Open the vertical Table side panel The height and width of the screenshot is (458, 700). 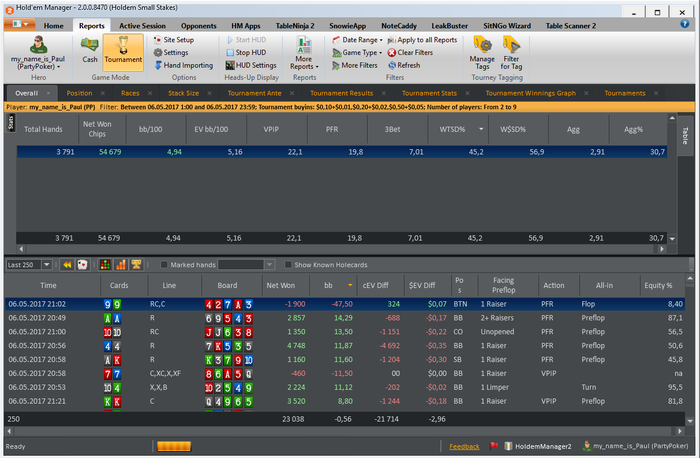[685, 135]
